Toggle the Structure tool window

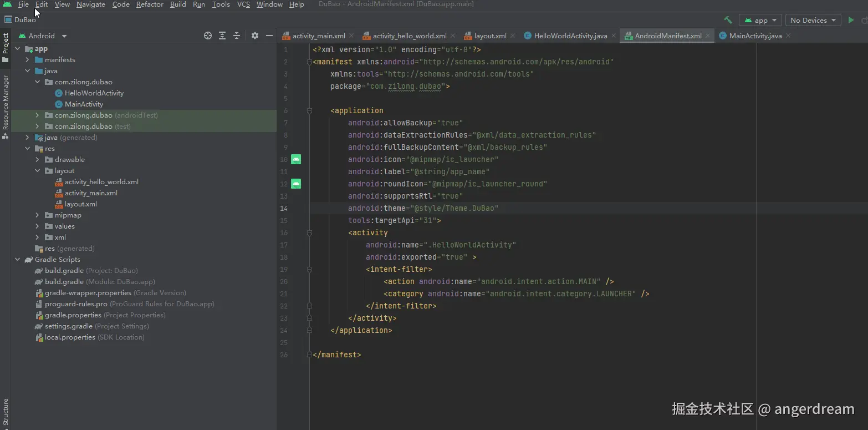[x=6, y=412]
